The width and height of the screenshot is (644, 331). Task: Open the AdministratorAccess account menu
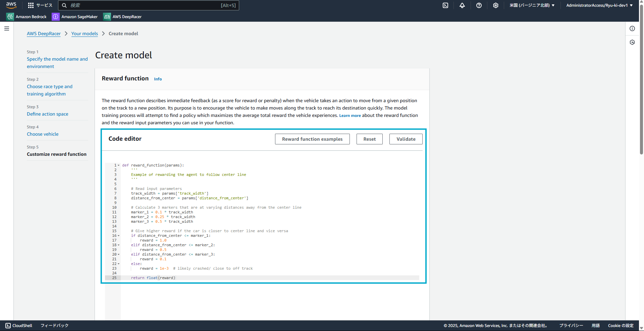click(x=599, y=5)
